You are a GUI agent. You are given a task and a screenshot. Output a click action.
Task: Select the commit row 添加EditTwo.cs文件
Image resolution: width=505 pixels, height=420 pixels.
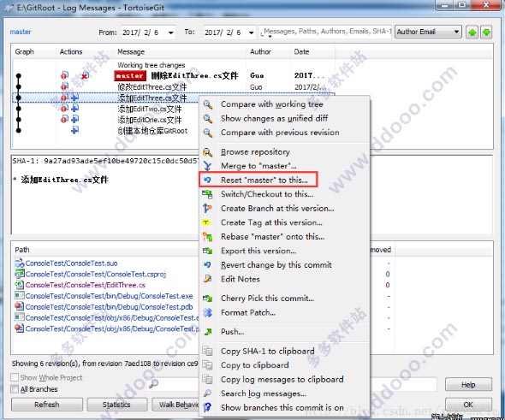click(150, 109)
